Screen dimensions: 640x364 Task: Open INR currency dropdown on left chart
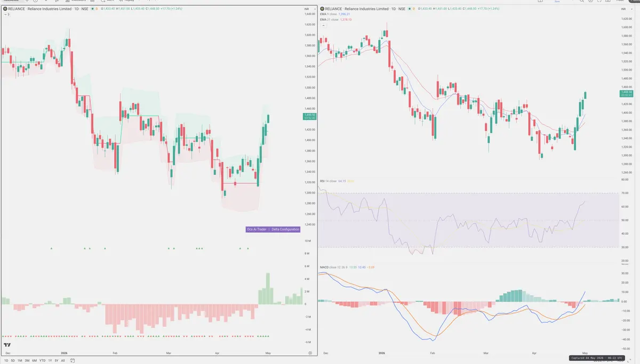[309, 9]
